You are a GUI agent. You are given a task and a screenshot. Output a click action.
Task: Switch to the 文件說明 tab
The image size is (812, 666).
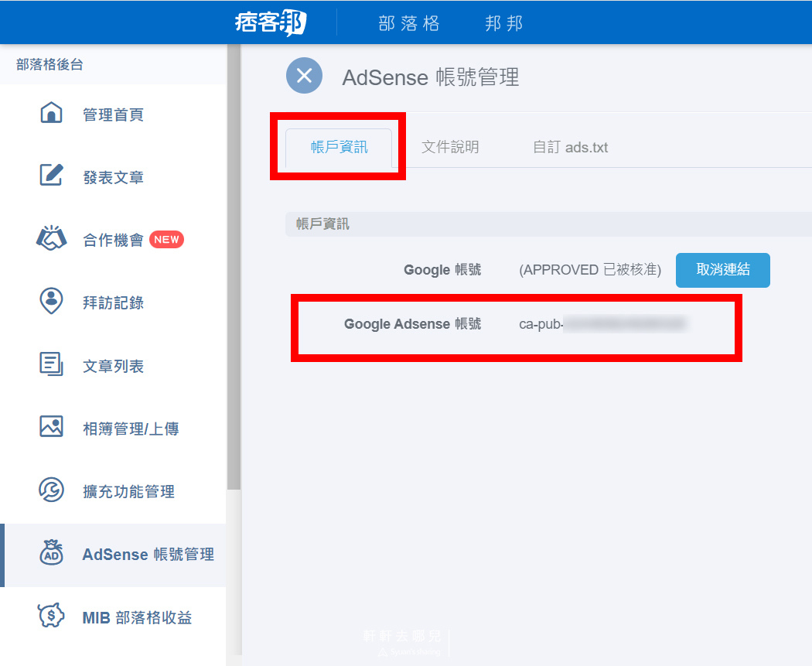pos(450,147)
